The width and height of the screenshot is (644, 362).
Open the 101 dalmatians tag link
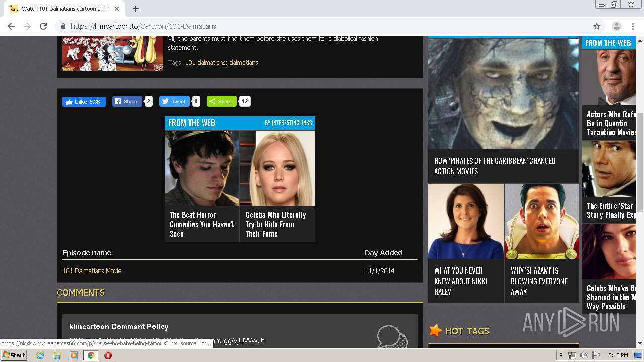[205, 63]
